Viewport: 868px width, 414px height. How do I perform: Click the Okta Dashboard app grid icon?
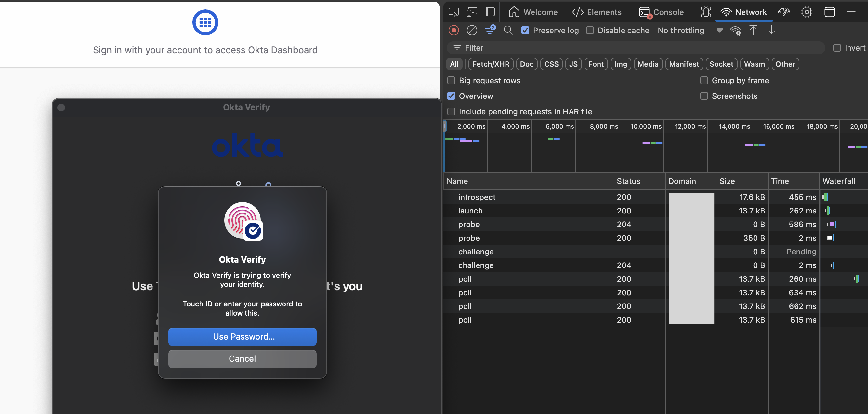click(x=205, y=22)
